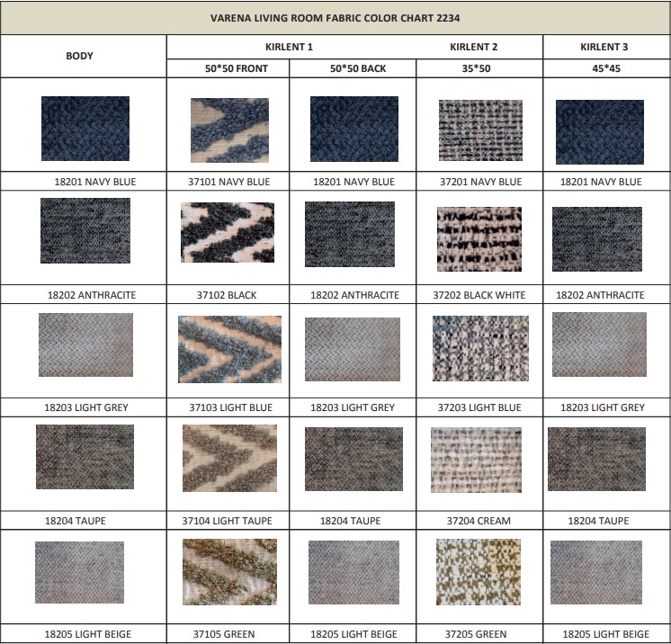
Task: Click the Anthracite swatch in Body column
Action: click(x=85, y=231)
